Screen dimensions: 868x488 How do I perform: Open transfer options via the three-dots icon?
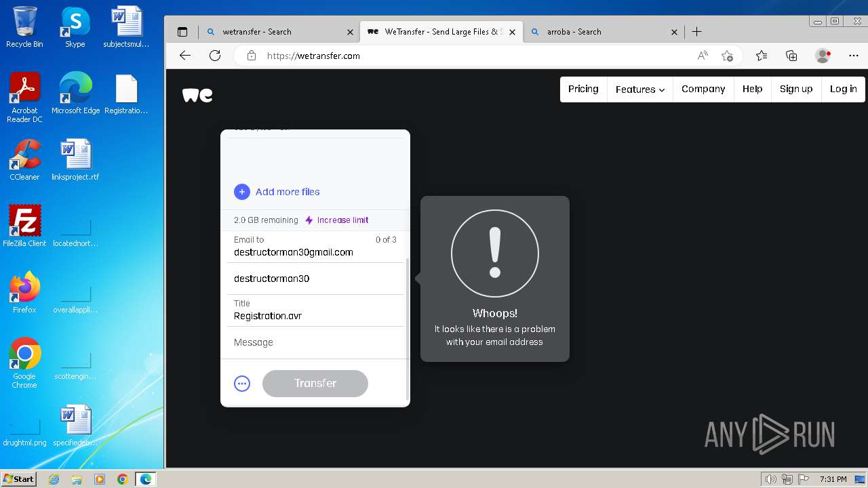coord(242,384)
